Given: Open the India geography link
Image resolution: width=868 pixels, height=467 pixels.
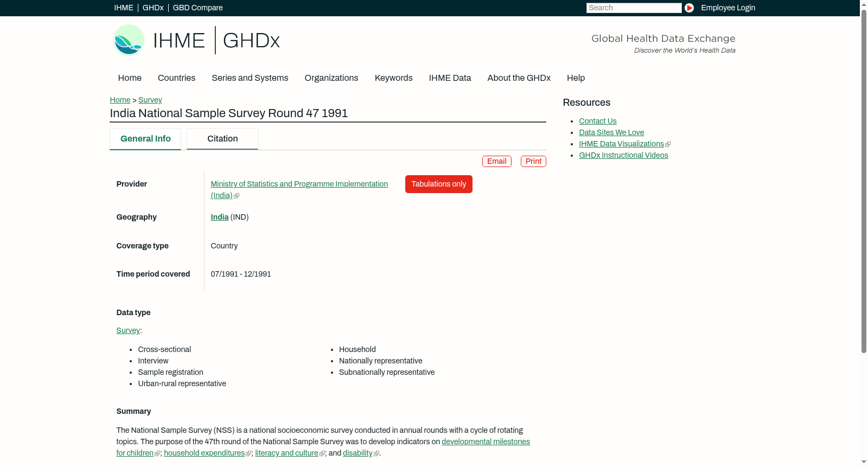Looking at the screenshot, I should pos(220,217).
